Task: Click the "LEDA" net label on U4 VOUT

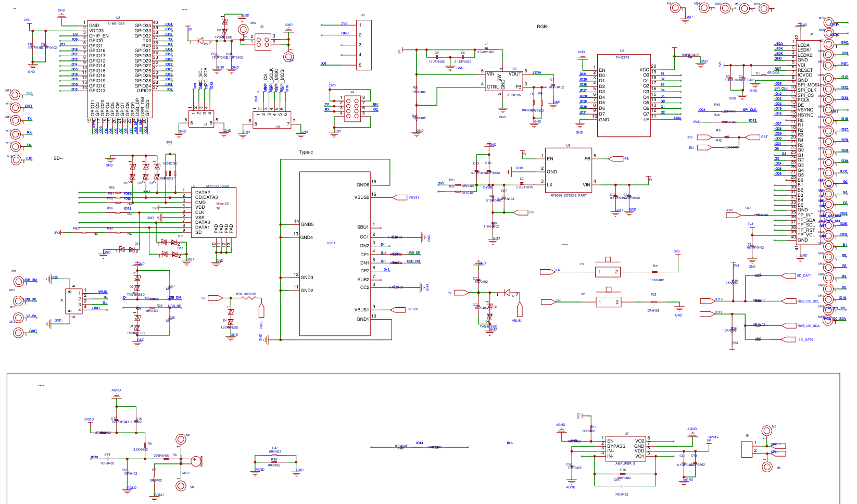Action: [x=537, y=73]
